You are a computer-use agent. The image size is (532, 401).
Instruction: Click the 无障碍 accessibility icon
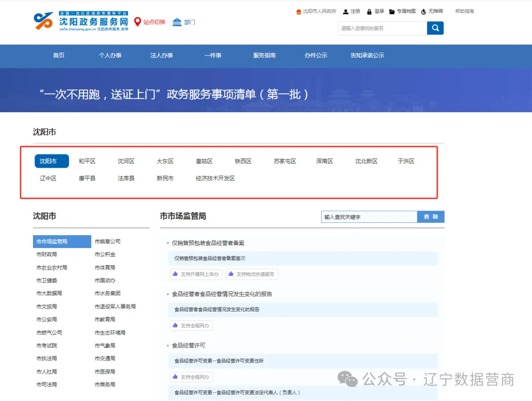[424, 11]
